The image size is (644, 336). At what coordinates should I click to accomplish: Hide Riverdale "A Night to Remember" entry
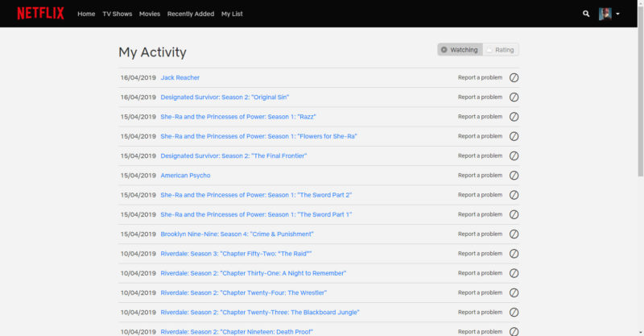[x=514, y=273]
